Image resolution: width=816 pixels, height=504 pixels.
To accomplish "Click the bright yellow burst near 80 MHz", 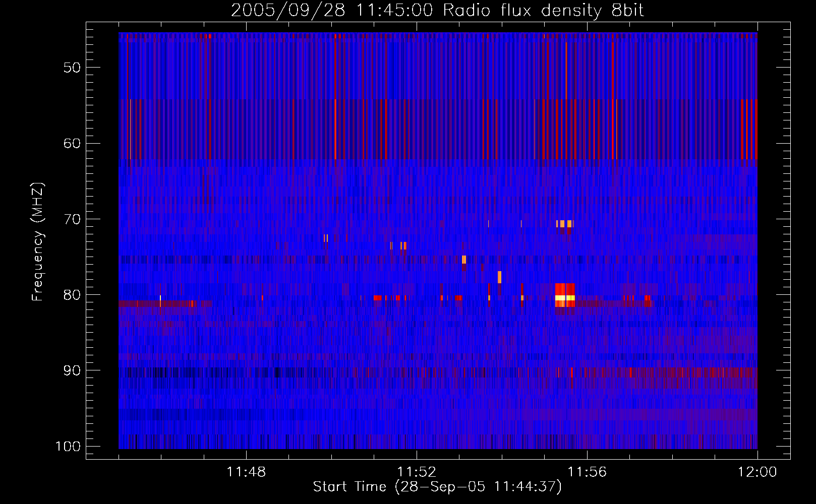I will [565, 298].
